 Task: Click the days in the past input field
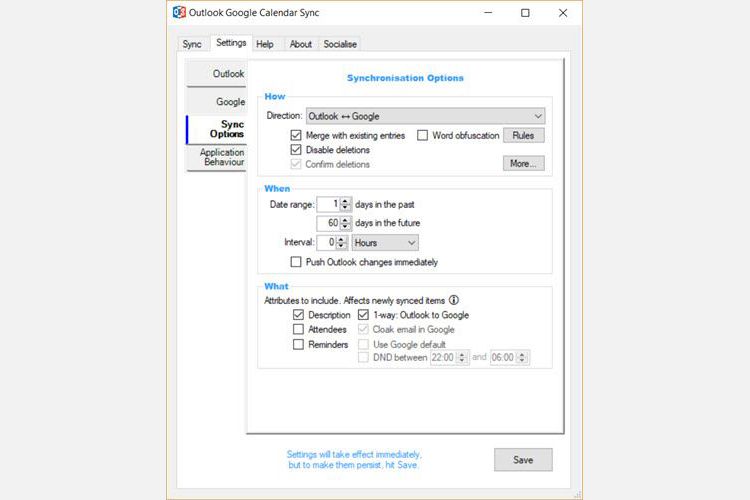click(x=329, y=204)
